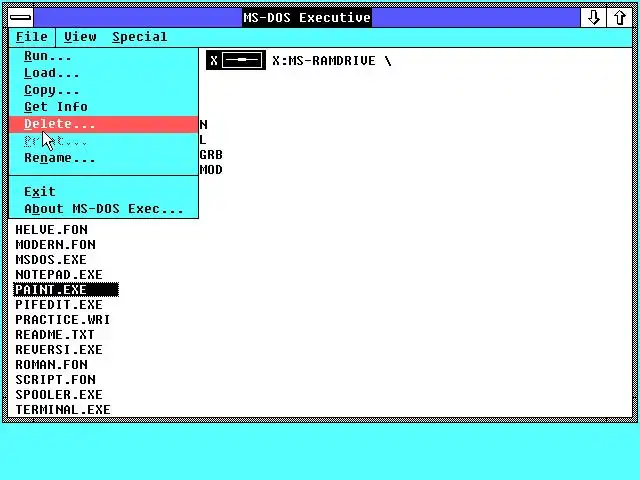
Task: Choose Rename... menu entry
Action: click(x=104, y=158)
